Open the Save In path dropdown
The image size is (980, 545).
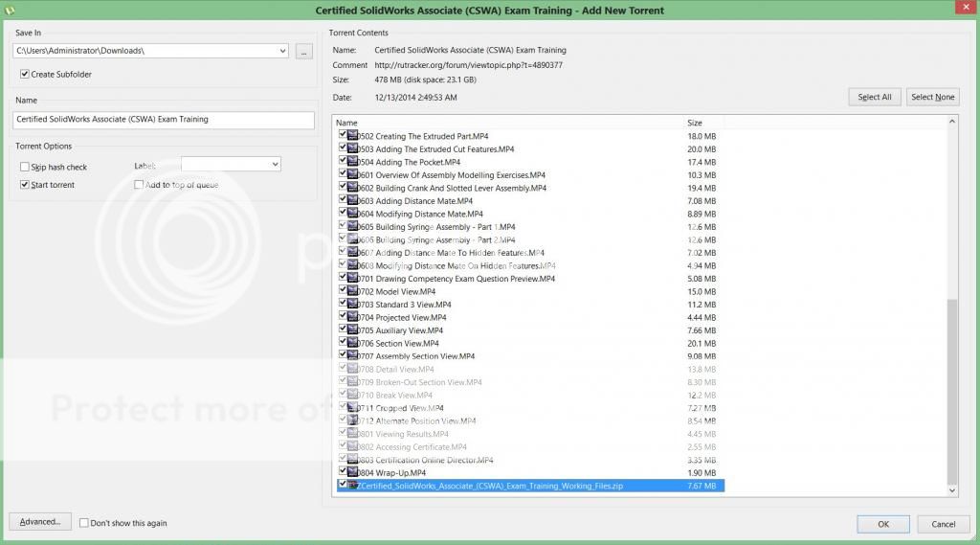(x=281, y=51)
